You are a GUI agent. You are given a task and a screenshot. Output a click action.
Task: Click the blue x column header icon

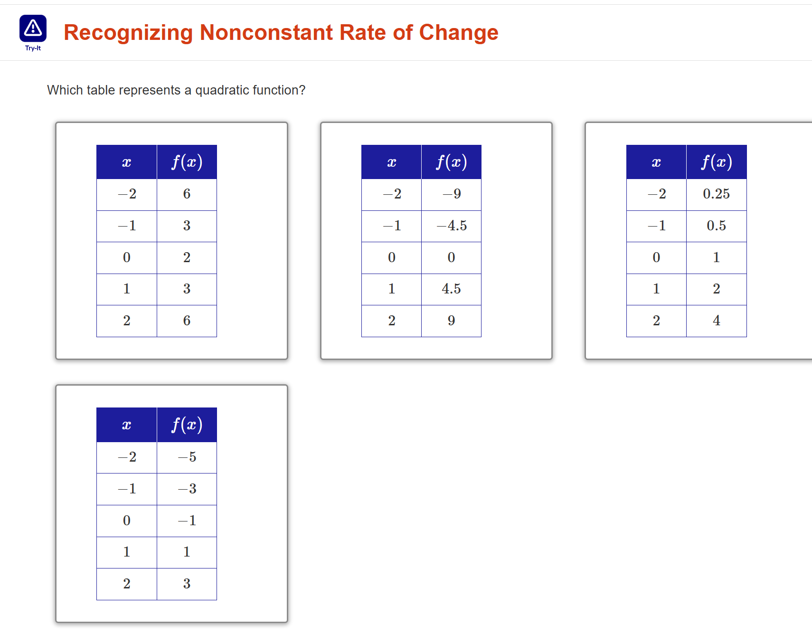[126, 162]
